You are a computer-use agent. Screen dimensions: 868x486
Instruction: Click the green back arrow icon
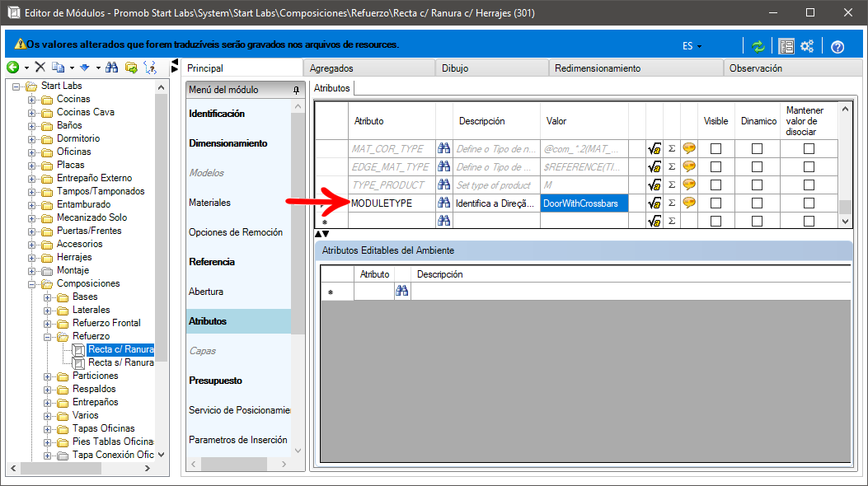12,68
